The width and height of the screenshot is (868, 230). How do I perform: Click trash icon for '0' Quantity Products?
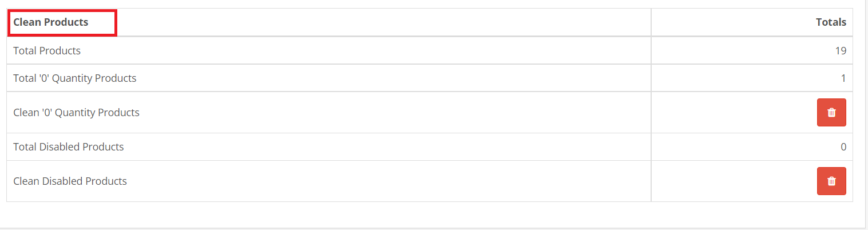(x=831, y=113)
